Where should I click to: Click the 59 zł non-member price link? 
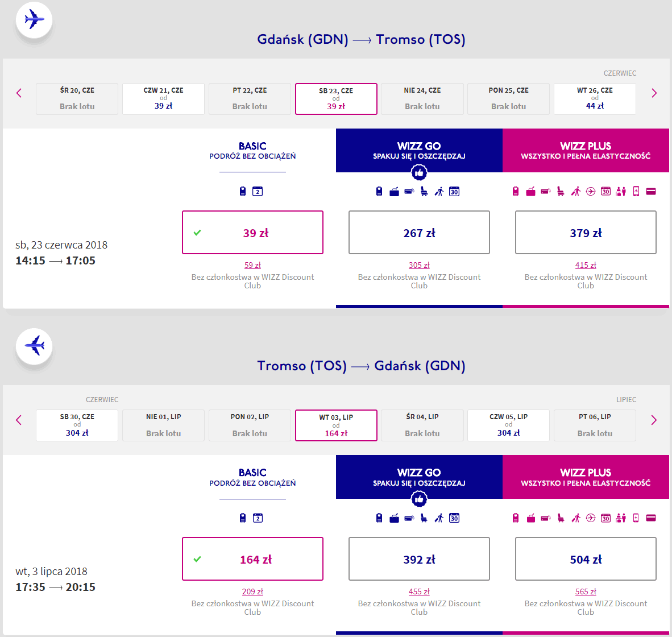point(252,265)
